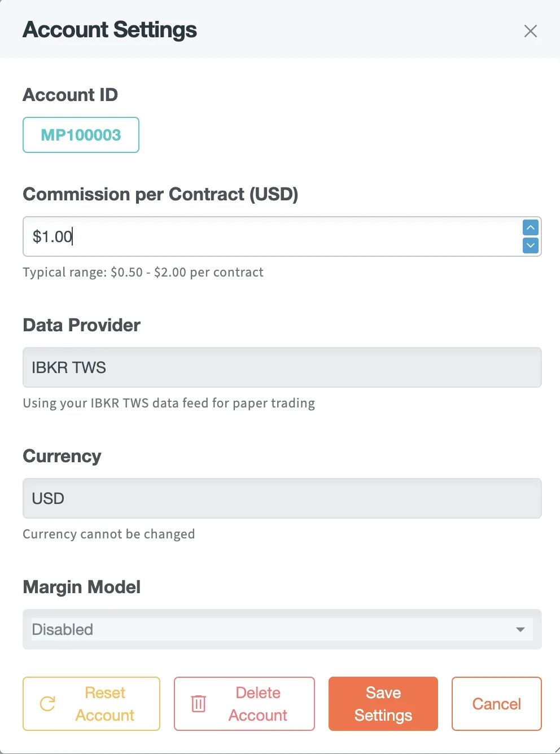Click the down arrow to decrease commission

coord(530,246)
